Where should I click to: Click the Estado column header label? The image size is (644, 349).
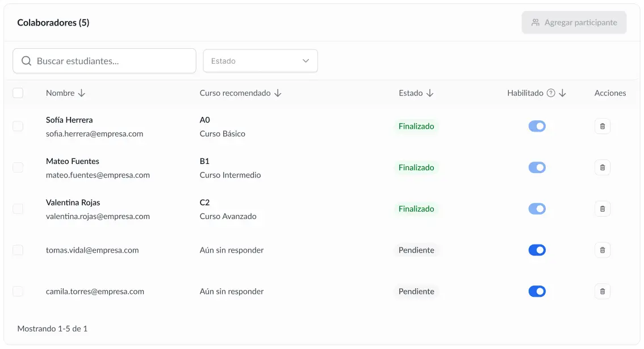pyautogui.click(x=411, y=93)
